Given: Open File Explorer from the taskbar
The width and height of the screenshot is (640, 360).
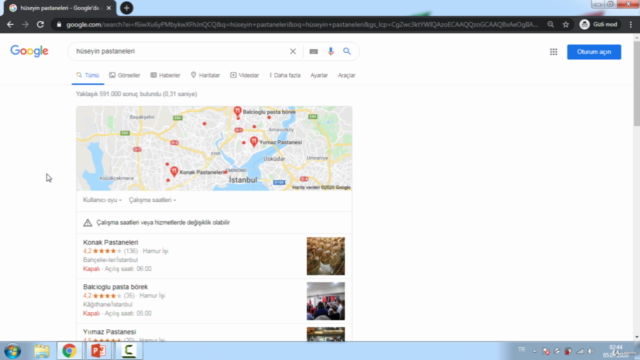Looking at the screenshot, I should click(x=42, y=351).
